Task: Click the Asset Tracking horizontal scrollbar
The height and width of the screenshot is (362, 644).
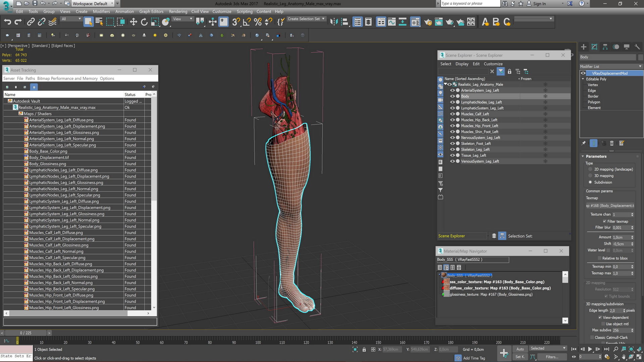Action: [68, 313]
